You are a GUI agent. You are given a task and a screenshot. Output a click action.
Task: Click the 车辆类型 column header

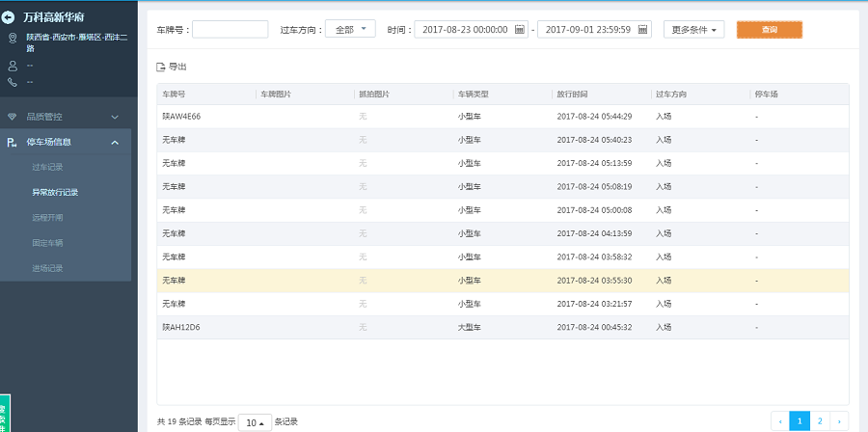(474, 94)
